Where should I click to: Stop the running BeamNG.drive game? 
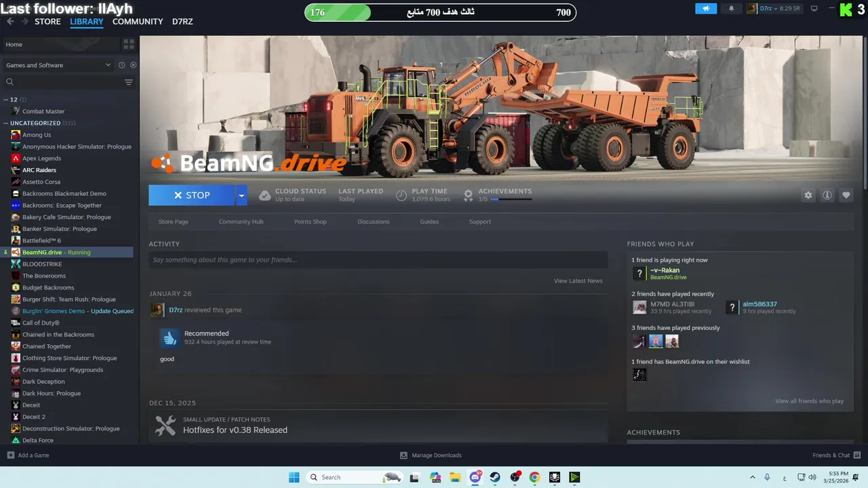(x=191, y=195)
